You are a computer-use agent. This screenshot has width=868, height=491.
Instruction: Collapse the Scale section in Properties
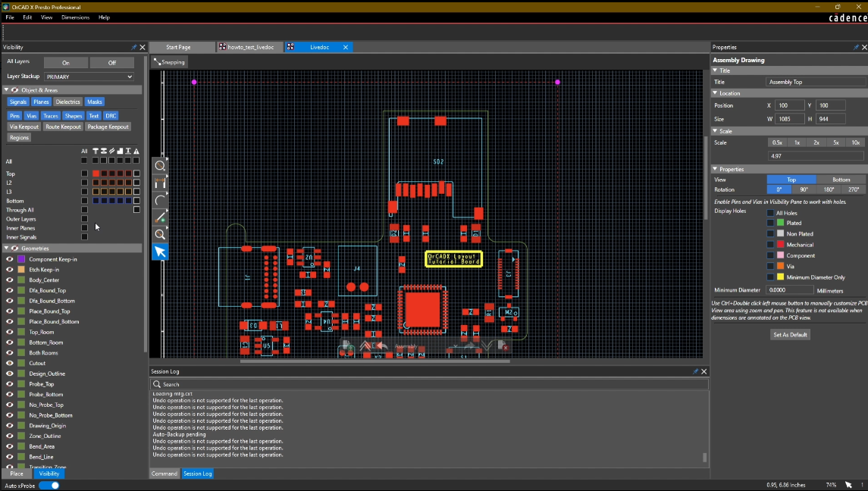pyautogui.click(x=715, y=131)
